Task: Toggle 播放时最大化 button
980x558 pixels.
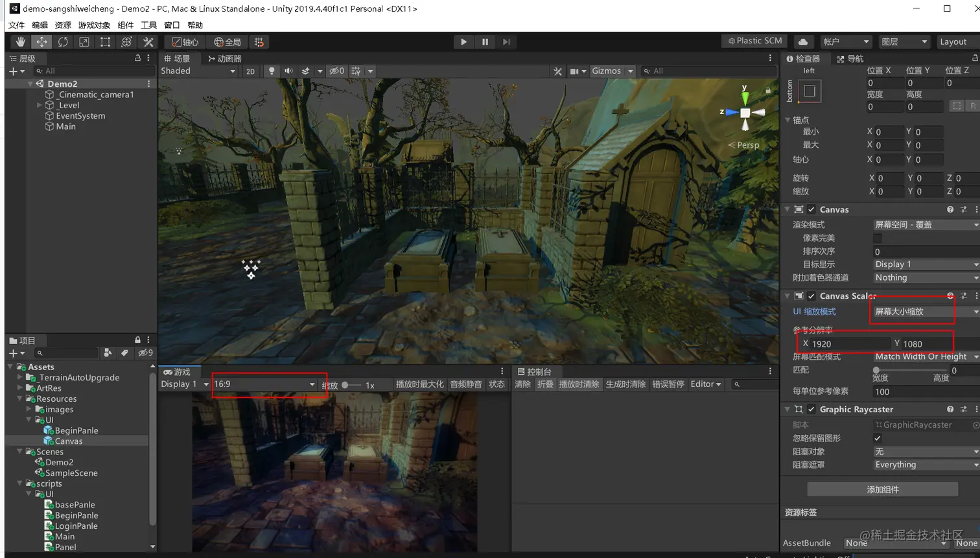Action: click(420, 384)
